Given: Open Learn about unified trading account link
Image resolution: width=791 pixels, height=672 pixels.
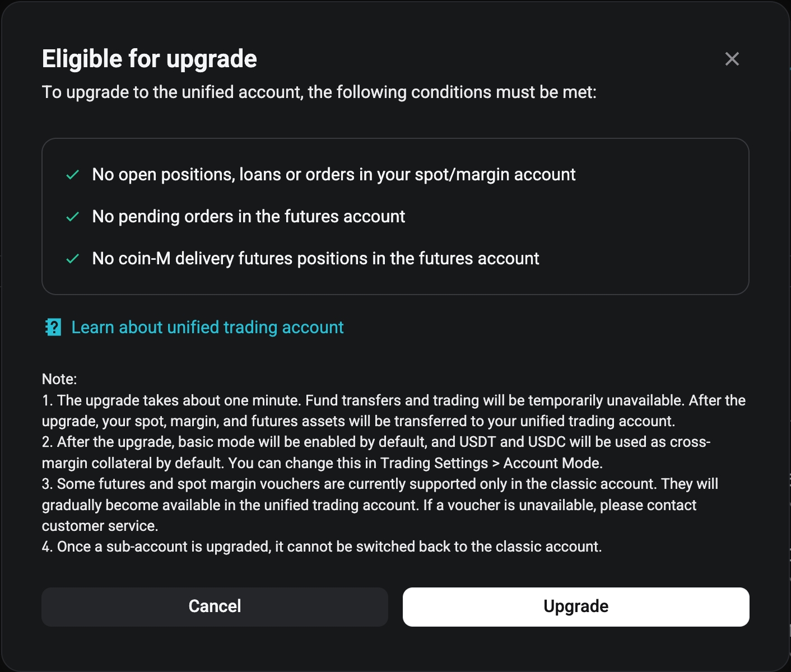Looking at the screenshot, I should (207, 327).
